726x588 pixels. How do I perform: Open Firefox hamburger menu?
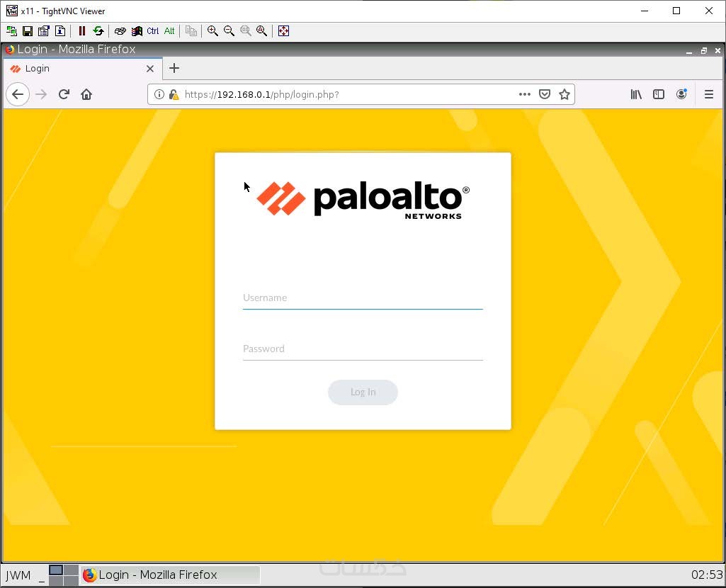709,94
